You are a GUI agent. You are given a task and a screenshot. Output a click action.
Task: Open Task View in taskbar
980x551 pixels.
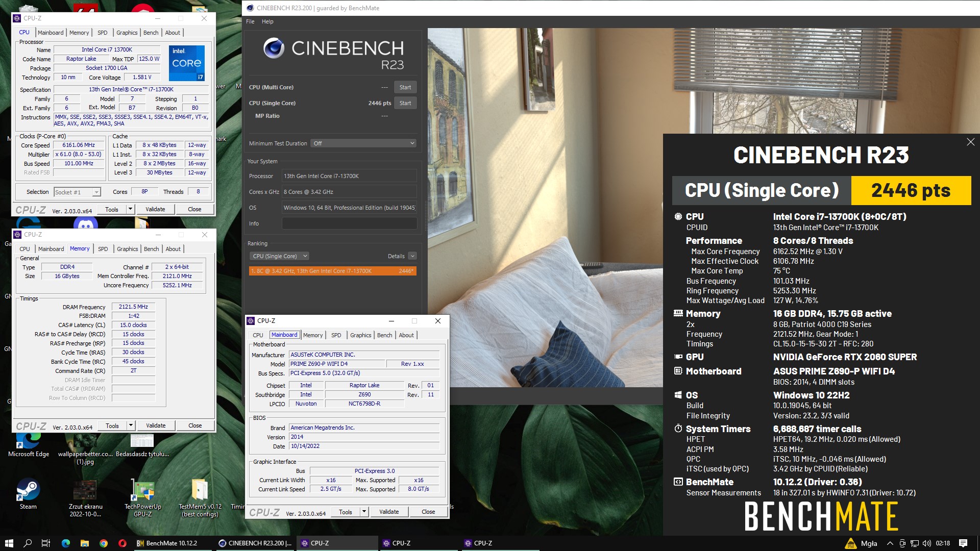(x=45, y=543)
